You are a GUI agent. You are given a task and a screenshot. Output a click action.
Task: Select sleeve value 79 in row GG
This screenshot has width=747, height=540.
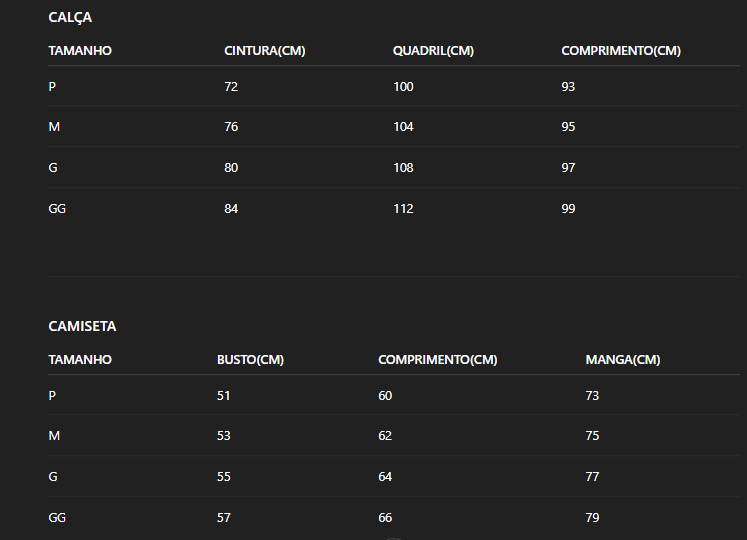pyautogui.click(x=592, y=518)
